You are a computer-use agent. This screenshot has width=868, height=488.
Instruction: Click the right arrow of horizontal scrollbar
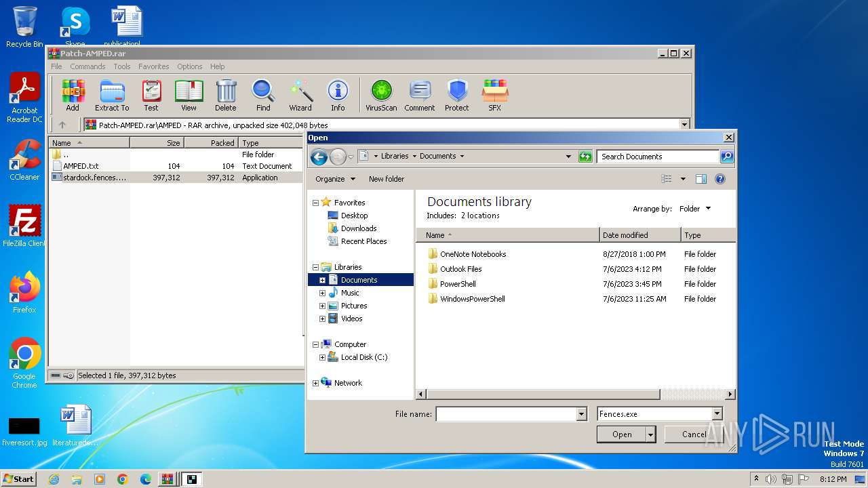click(730, 394)
